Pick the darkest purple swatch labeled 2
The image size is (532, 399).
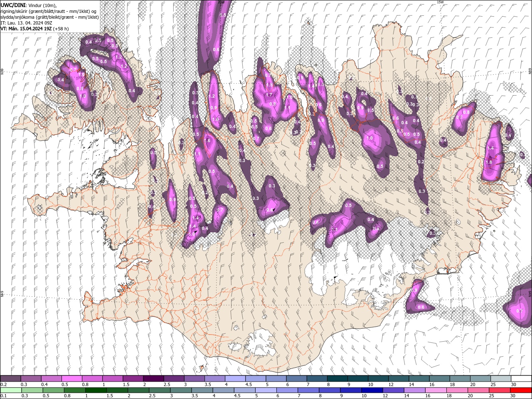coord(153,378)
